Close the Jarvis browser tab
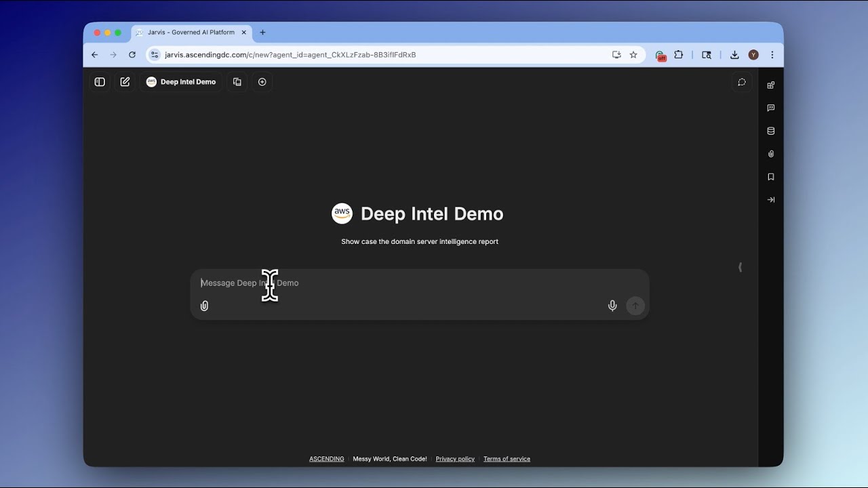 244,33
